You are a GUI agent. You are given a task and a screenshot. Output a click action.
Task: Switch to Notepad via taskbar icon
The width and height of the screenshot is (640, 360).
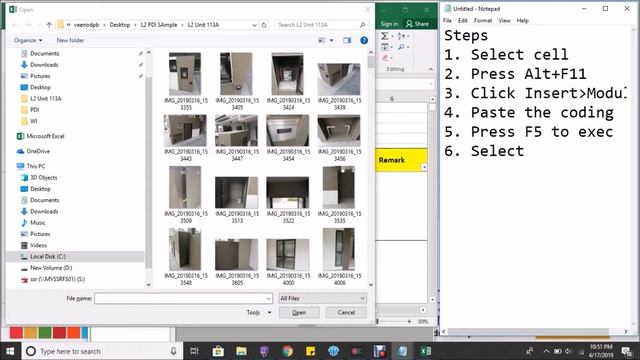(402, 351)
